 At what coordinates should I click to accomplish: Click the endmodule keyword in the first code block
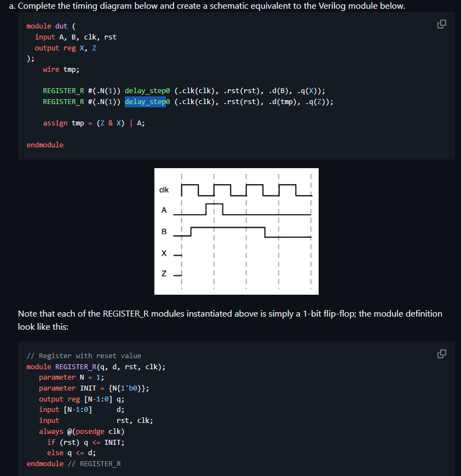45,145
